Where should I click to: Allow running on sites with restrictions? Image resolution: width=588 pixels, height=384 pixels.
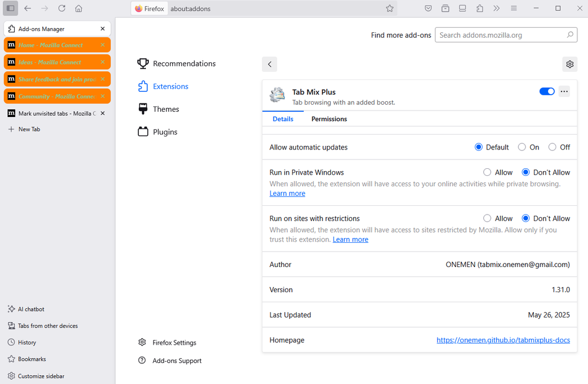point(487,218)
